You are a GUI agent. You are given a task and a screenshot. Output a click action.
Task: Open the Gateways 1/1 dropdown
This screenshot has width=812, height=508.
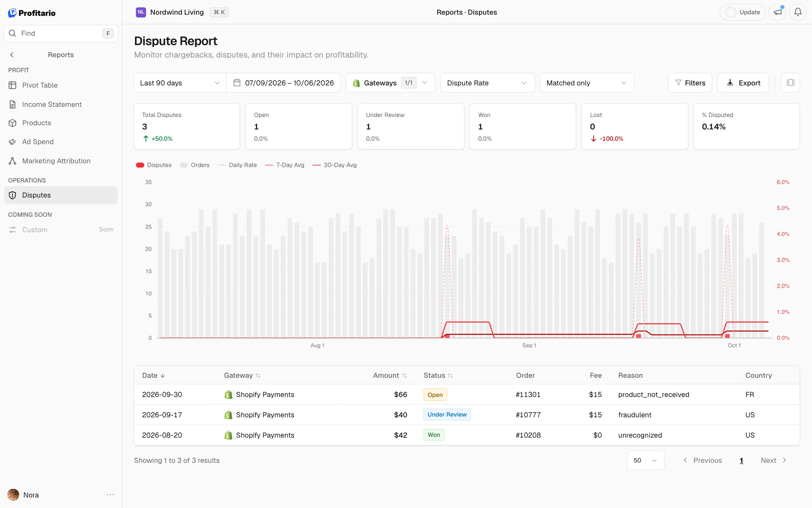click(x=390, y=83)
